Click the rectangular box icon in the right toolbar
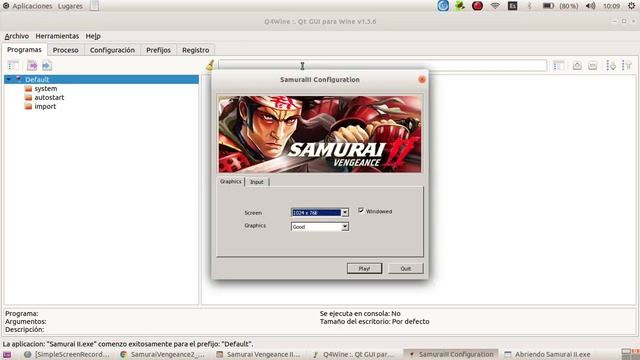The image size is (640, 360). click(x=592, y=65)
